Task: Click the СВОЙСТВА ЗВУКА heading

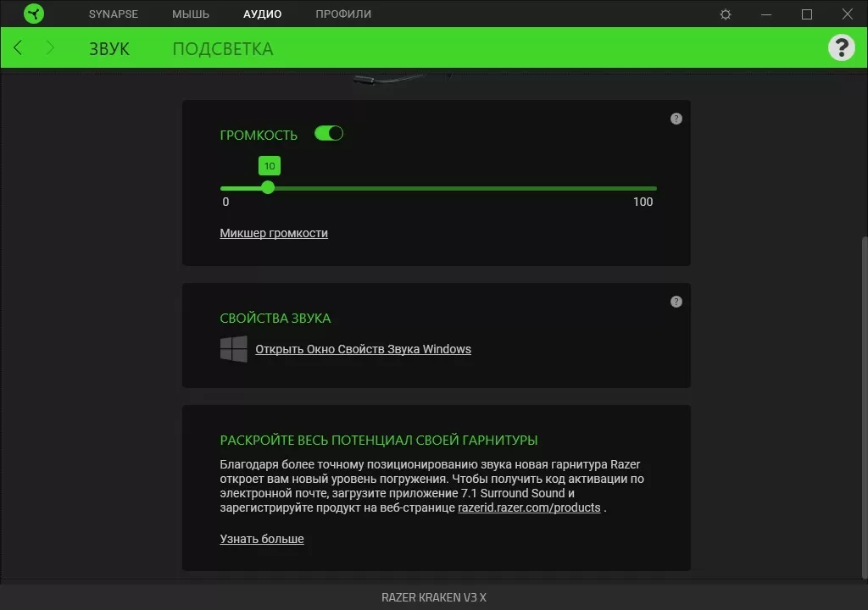Action: click(275, 319)
